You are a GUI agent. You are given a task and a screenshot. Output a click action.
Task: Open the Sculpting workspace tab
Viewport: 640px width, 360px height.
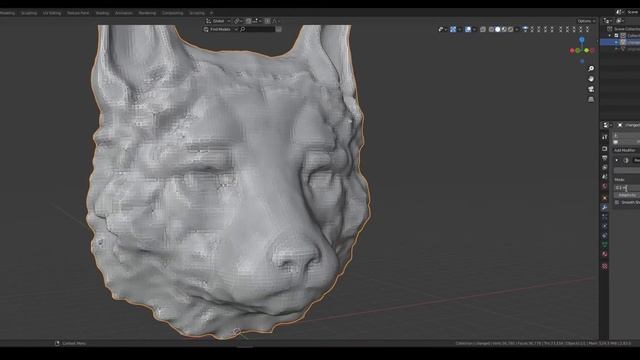click(x=29, y=13)
